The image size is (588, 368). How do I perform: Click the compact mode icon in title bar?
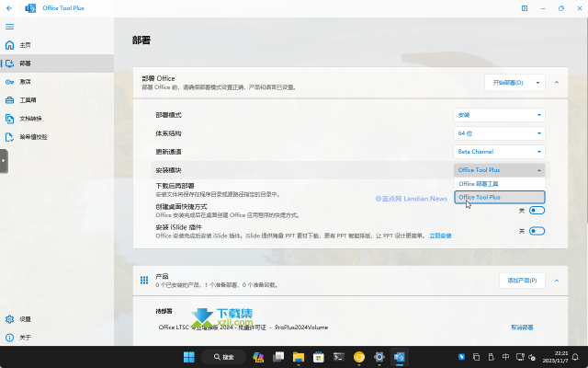(525, 8)
